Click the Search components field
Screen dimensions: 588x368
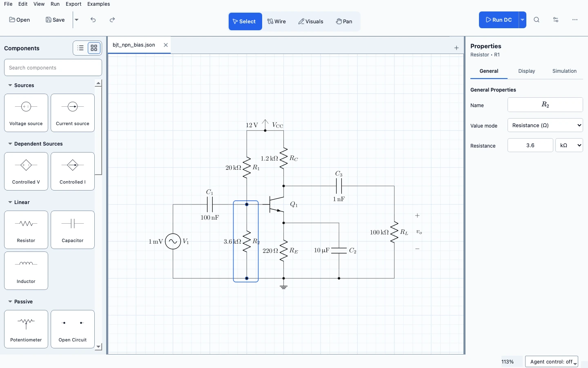coord(53,67)
